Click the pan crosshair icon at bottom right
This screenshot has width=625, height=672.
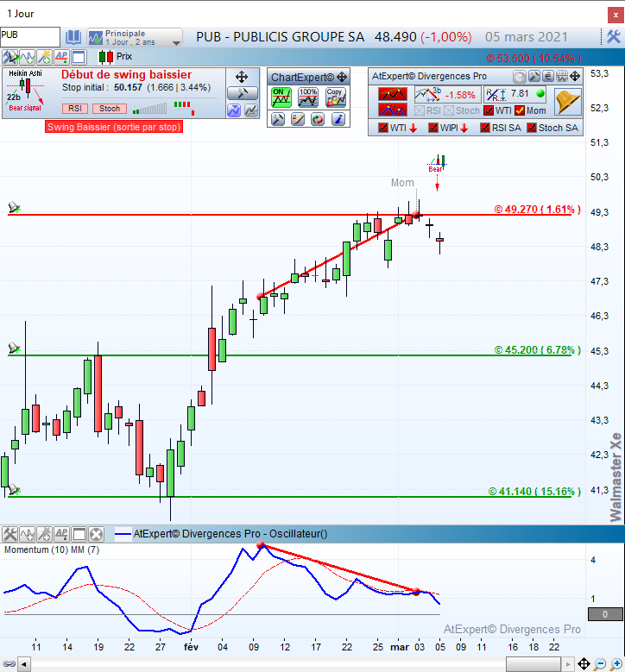tap(584, 664)
